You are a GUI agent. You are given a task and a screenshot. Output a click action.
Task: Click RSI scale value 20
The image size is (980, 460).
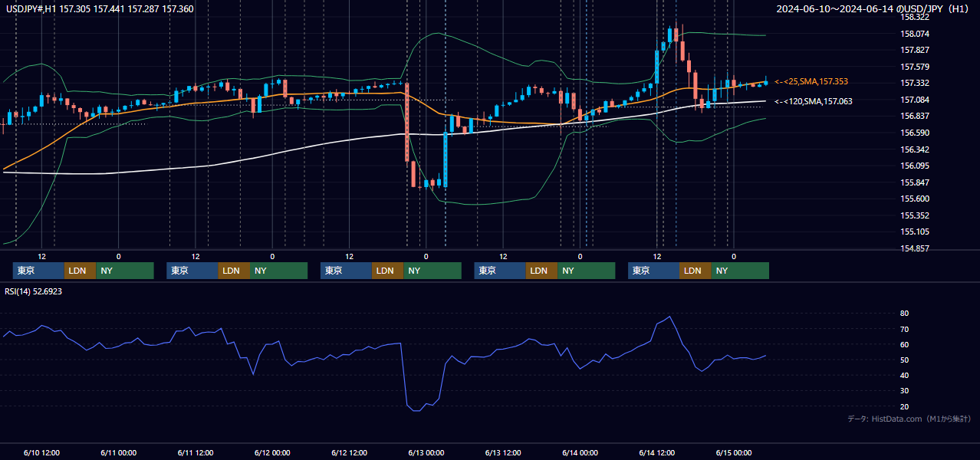point(905,406)
